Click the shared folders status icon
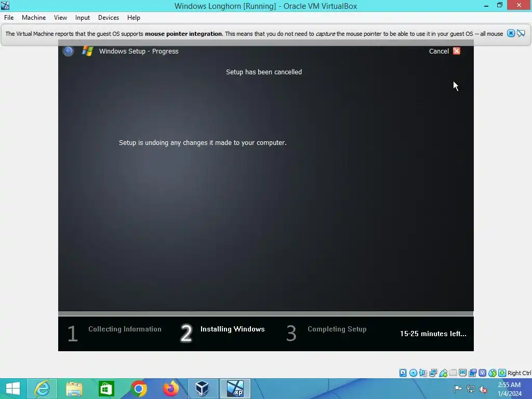Viewport: 532px width, 399px height. point(453,373)
